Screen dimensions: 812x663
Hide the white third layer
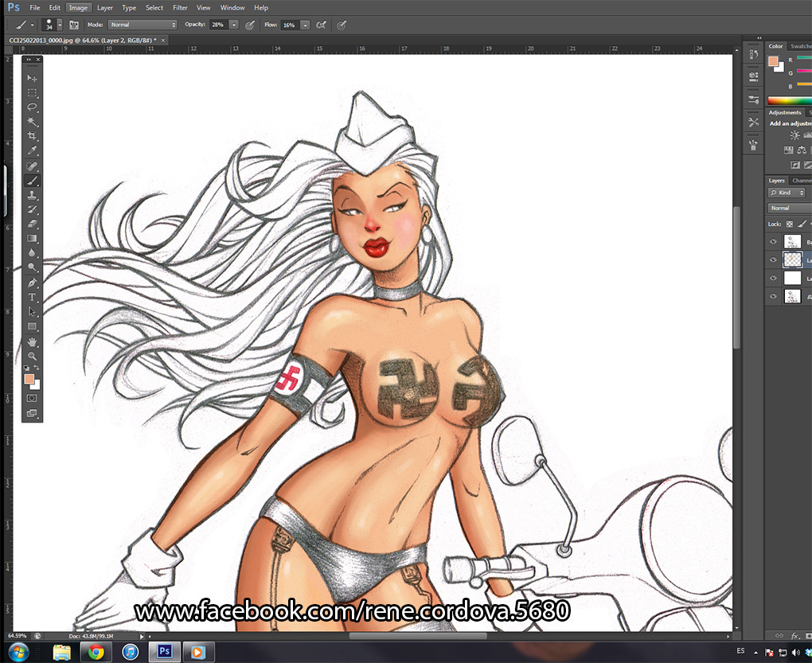point(773,278)
